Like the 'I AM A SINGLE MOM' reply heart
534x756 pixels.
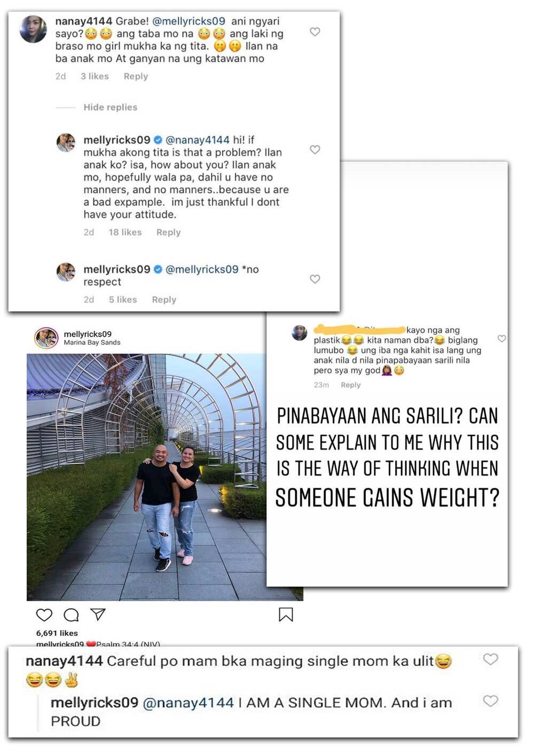[491, 701]
